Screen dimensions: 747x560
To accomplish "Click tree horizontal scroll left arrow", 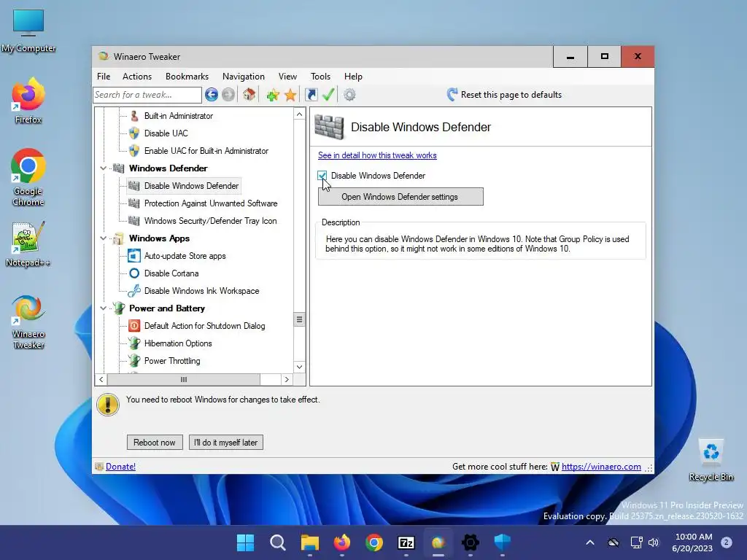I will [101, 379].
